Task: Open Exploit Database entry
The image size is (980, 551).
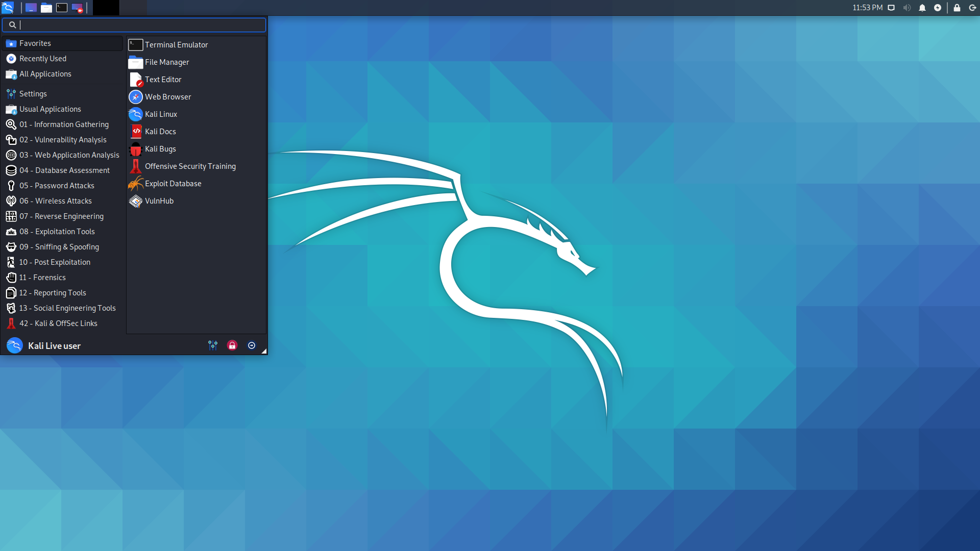Action: pyautogui.click(x=196, y=184)
